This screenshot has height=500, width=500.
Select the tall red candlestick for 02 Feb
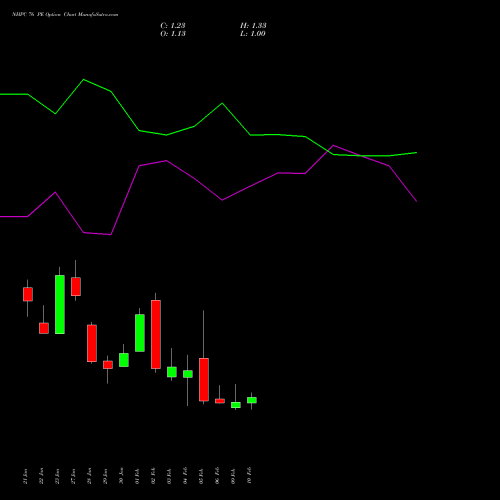tap(156, 334)
